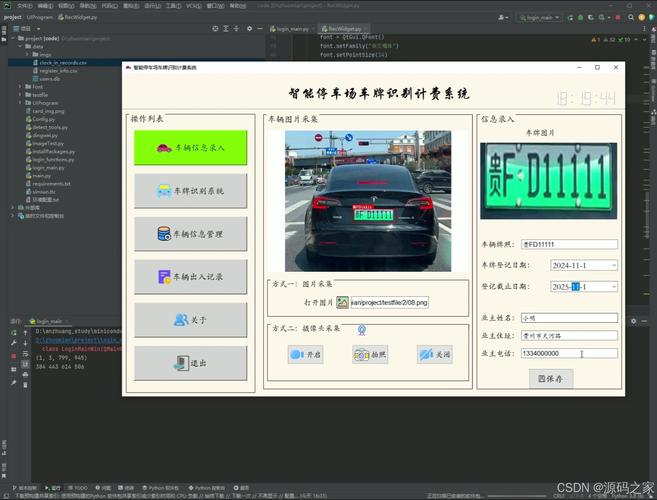657x500 pixels.
Task: Click the 关于 about button
Action: point(190,320)
